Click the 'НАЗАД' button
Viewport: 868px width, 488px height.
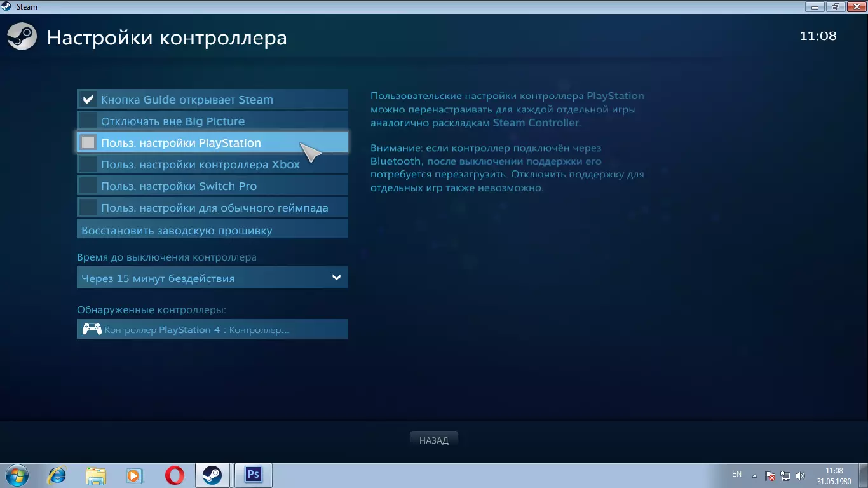[434, 440]
